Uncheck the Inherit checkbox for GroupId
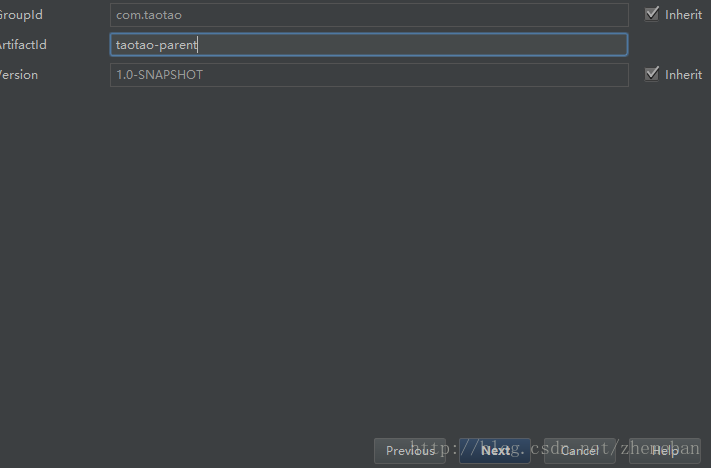 tap(652, 14)
